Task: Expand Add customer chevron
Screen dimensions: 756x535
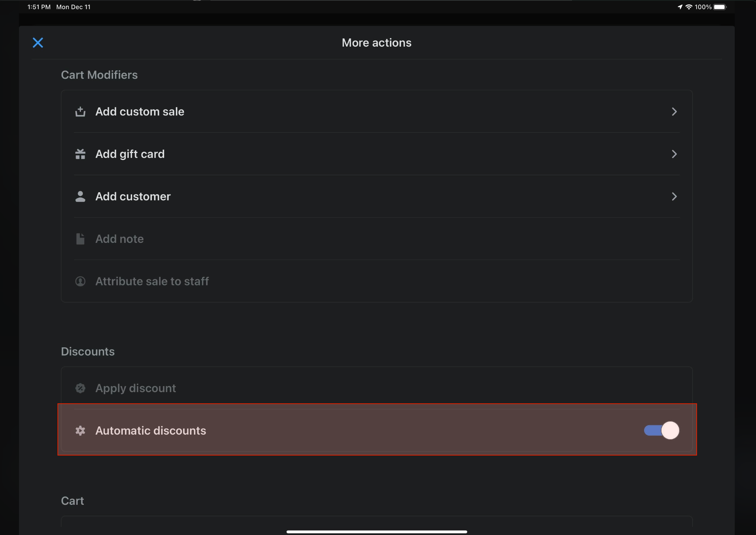Action: [x=674, y=197]
